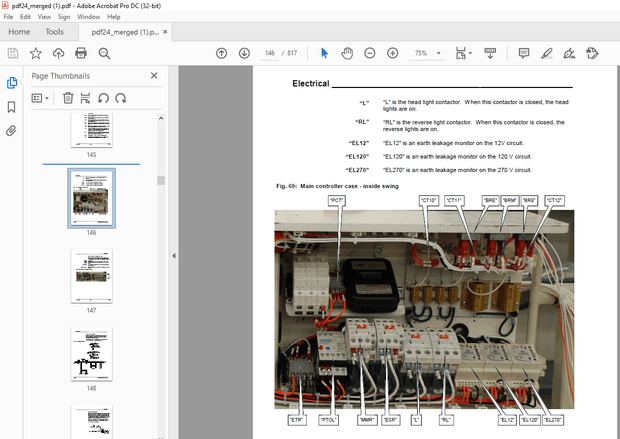Delete the selected page thumbnail

pyautogui.click(x=68, y=98)
